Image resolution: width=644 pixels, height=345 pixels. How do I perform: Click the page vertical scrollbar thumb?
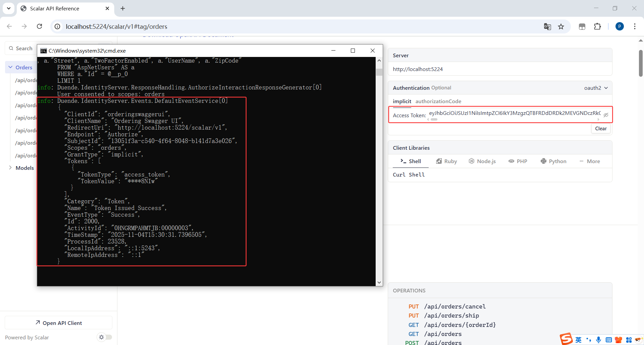[x=640, y=63]
